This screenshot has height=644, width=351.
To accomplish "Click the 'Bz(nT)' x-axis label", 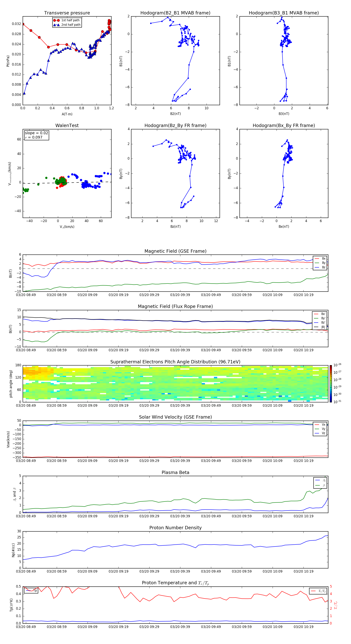I will click(x=175, y=227).
